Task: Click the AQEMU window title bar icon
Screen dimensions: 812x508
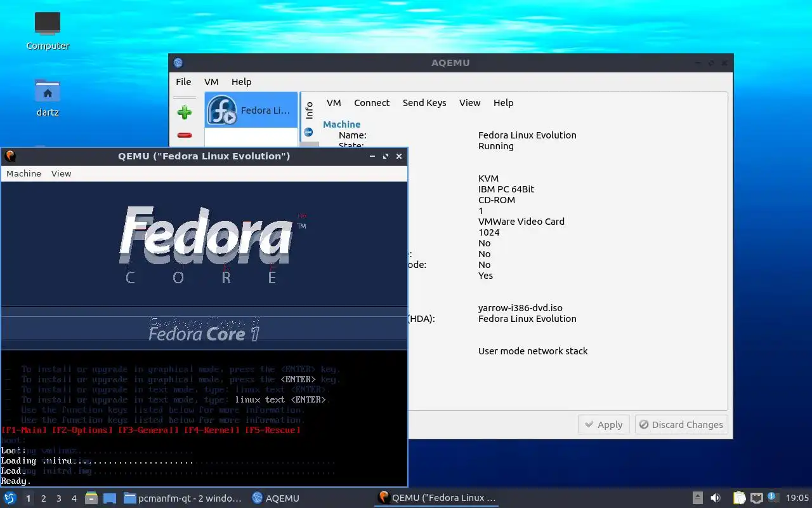Action: coord(178,62)
